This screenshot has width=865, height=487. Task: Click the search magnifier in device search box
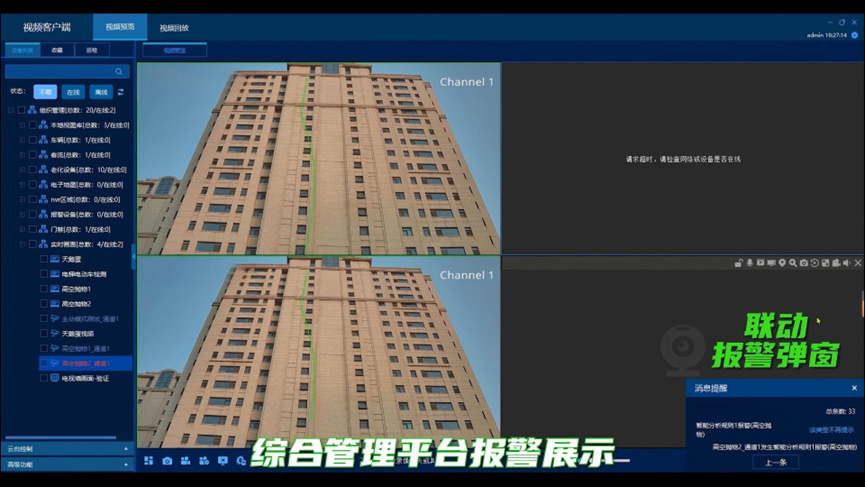(118, 72)
